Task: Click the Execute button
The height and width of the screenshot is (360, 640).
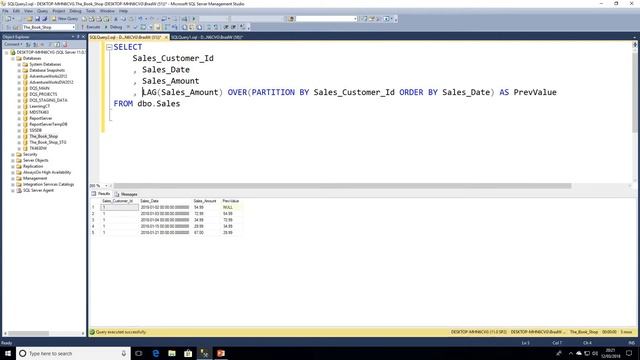Action: [91, 27]
